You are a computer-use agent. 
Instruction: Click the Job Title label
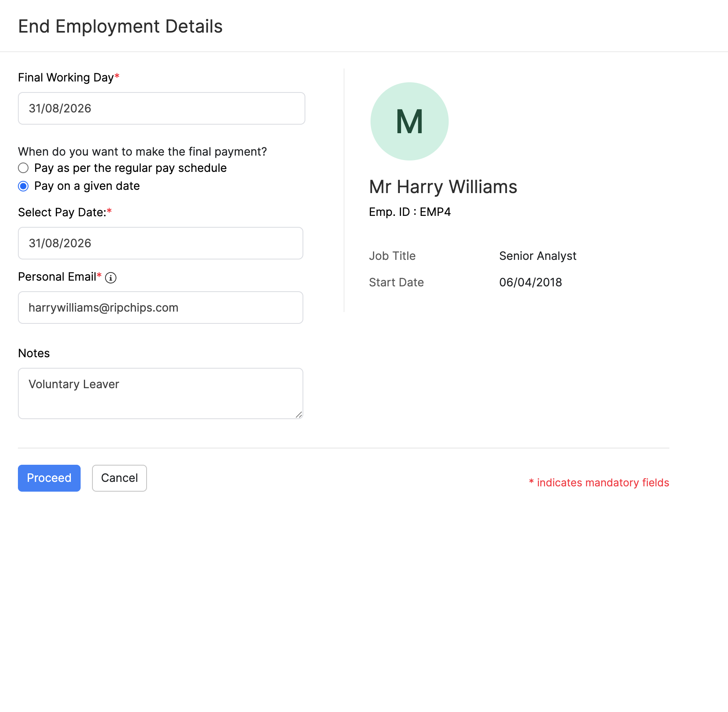[393, 256]
